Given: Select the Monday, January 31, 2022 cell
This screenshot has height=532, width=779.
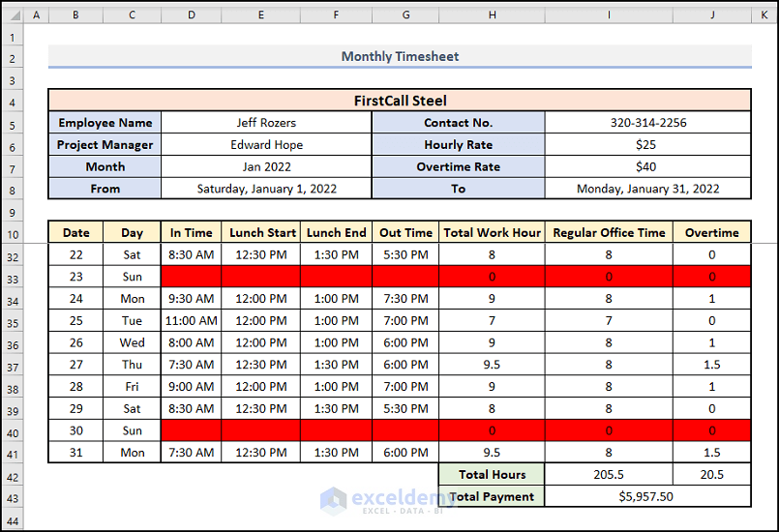Looking at the screenshot, I should click(x=647, y=189).
